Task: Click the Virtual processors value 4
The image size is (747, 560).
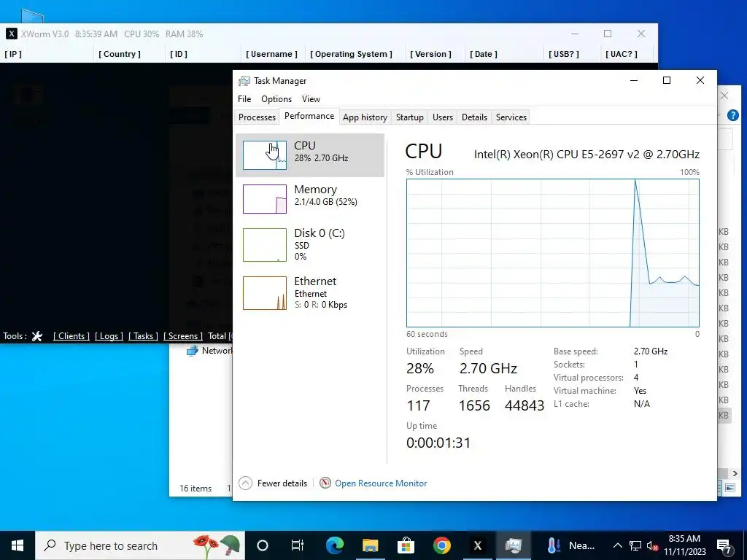Action: 636,378
